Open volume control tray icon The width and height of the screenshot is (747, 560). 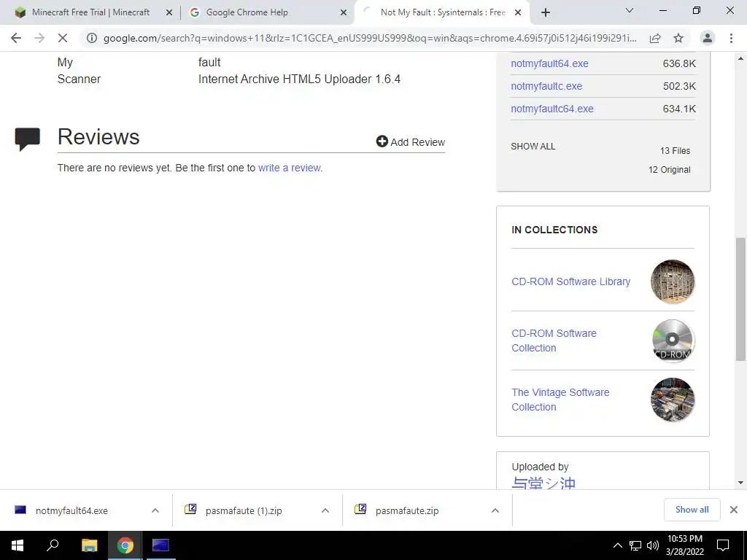tap(653, 545)
